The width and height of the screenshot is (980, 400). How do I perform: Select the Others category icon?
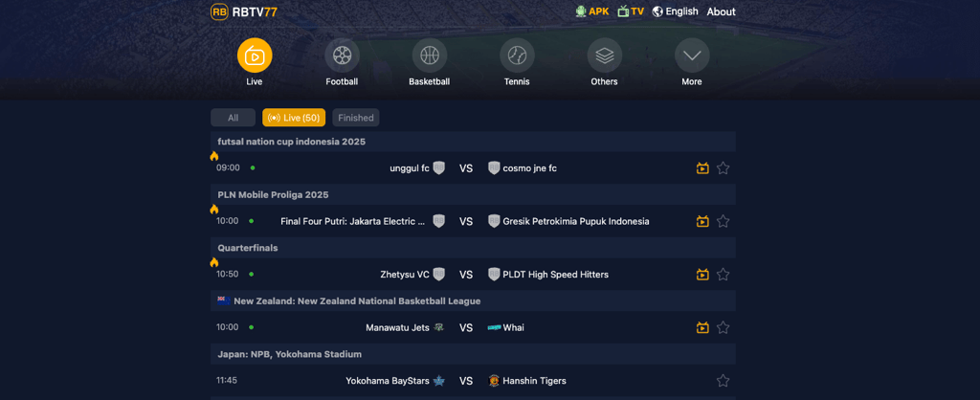pos(605,56)
